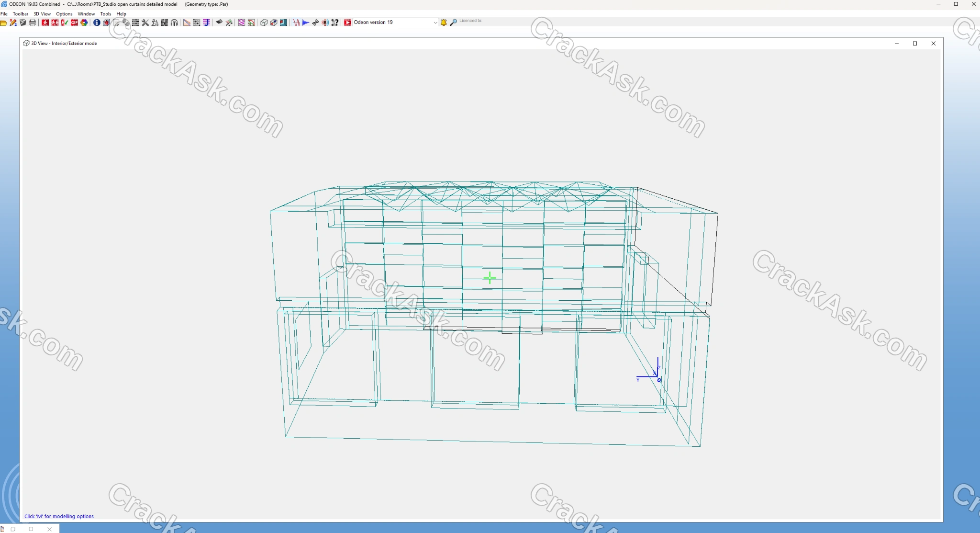
Task: Open the Tools menu
Action: pos(106,14)
